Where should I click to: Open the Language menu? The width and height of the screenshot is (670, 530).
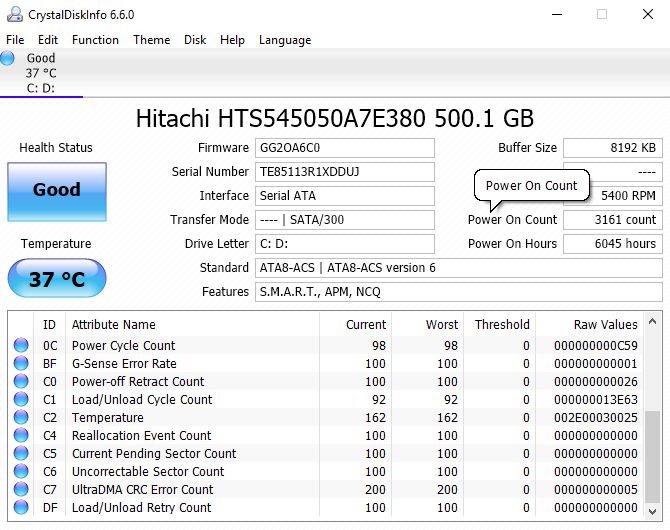point(285,40)
